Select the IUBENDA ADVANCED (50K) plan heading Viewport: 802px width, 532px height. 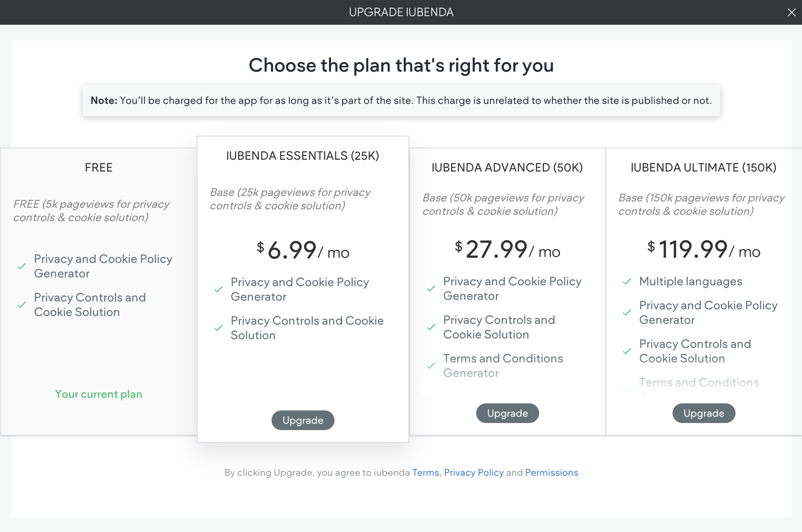tap(507, 168)
